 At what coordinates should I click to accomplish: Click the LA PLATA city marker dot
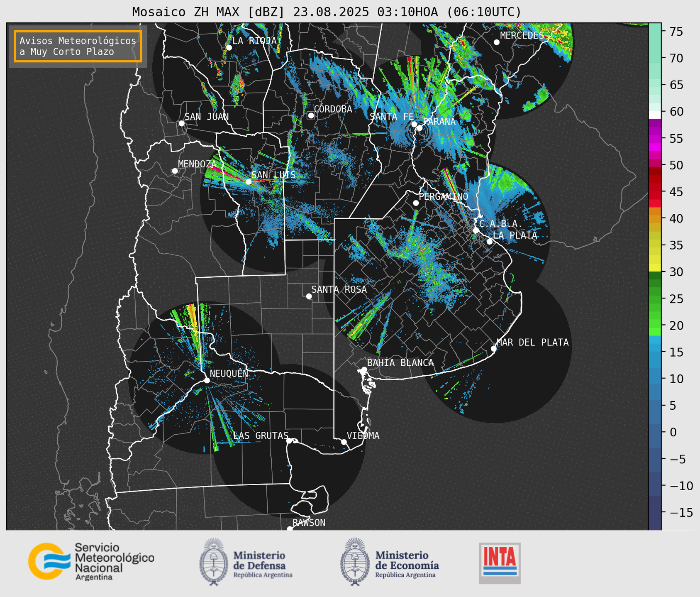(490, 242)
